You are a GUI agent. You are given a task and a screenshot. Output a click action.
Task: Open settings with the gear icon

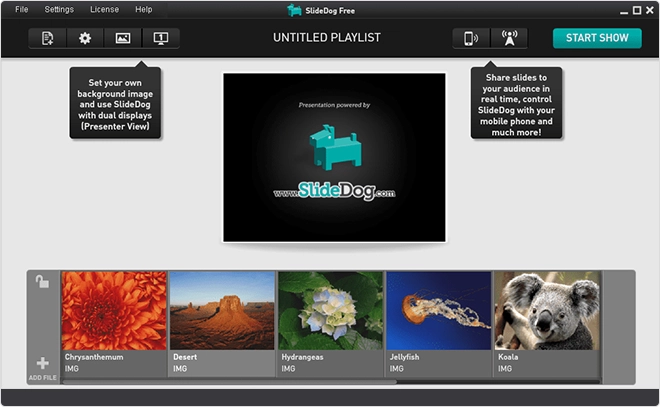point(85,38)
